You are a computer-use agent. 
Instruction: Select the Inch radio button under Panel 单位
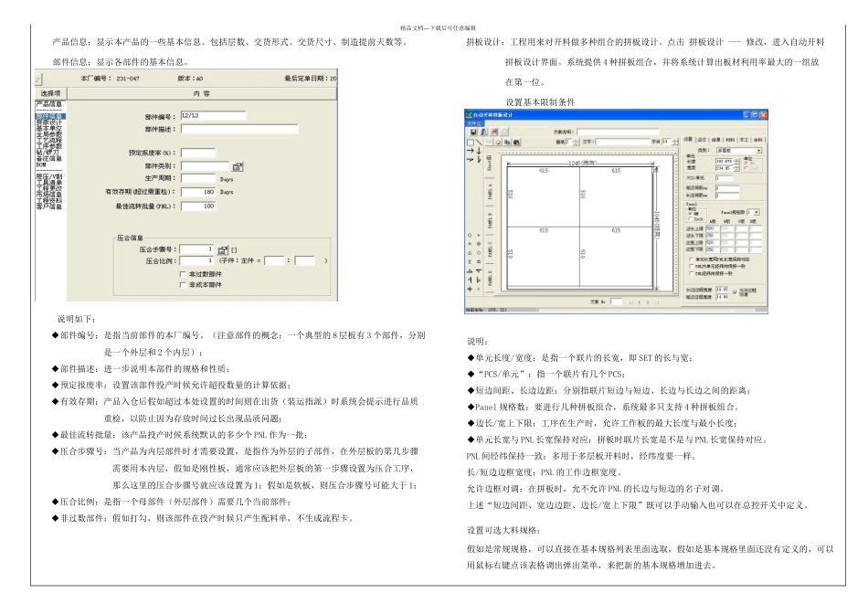point(691,220)
